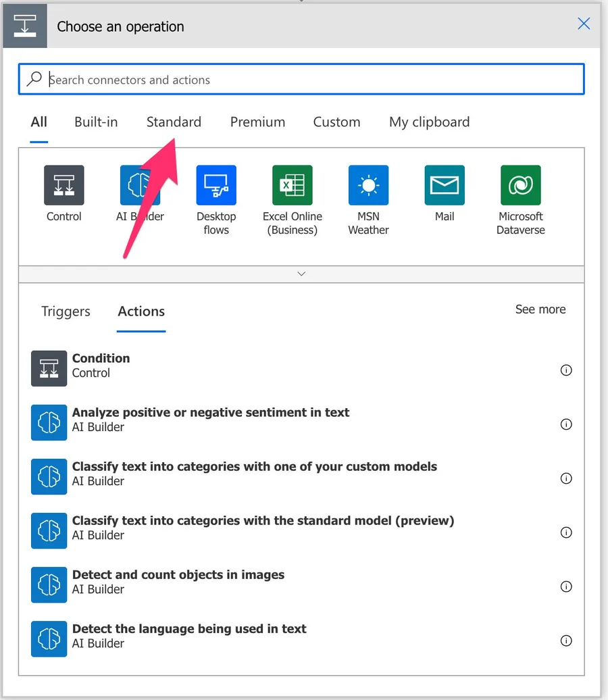Select the Control connector icon

[x=64, y=185]
